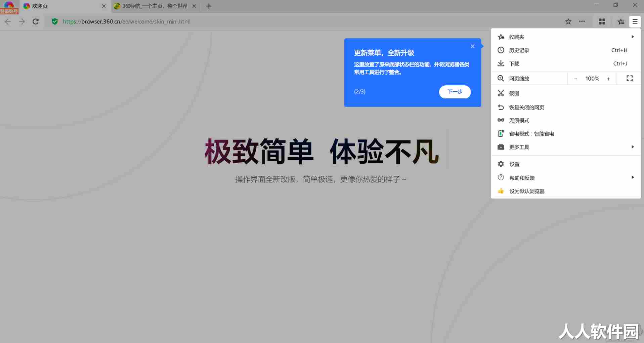
Task: Open 无痕模式 incognito mode
Action: 566,120
